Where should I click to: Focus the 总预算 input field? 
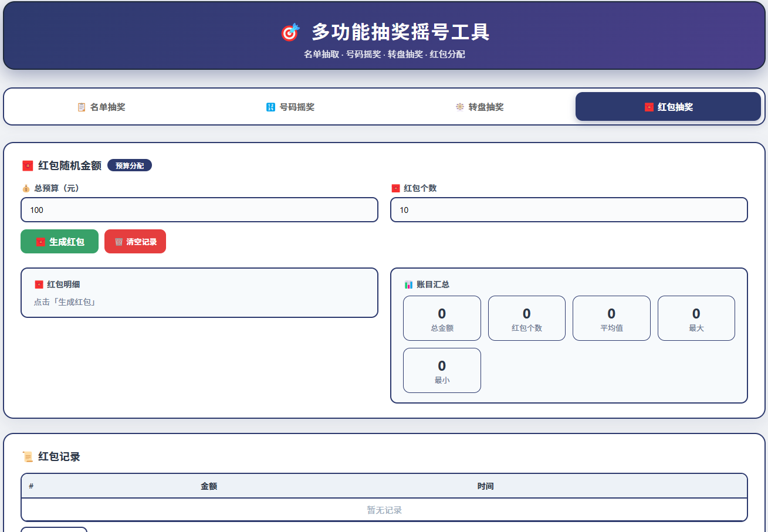tap(199, 210)
